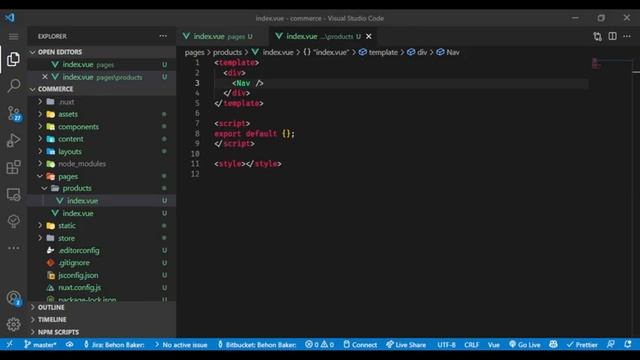
Task: Split the editor to the right
Action: (x=612, y=36)
